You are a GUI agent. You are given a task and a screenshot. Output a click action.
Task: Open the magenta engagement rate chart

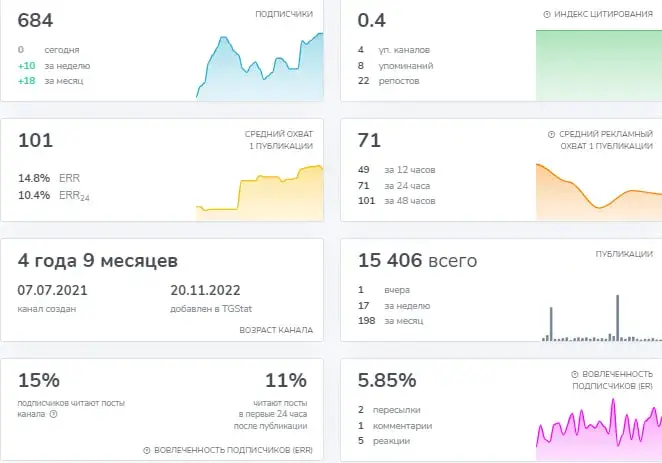tap(599, 429)
